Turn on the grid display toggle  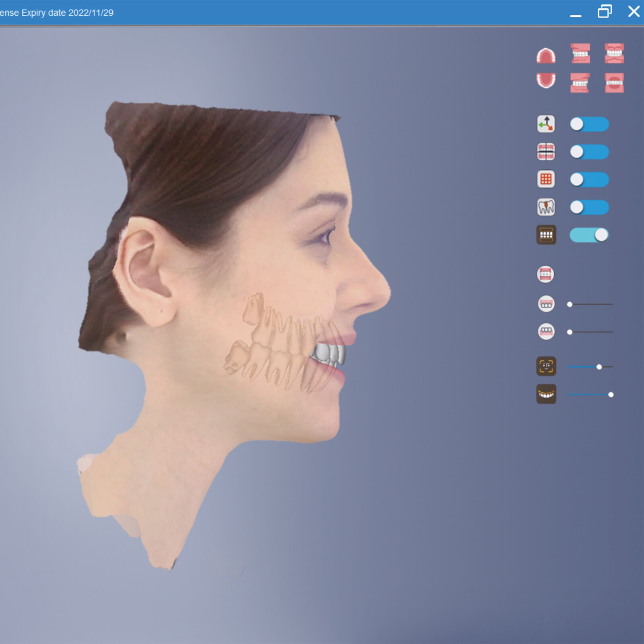coord(589,180)
